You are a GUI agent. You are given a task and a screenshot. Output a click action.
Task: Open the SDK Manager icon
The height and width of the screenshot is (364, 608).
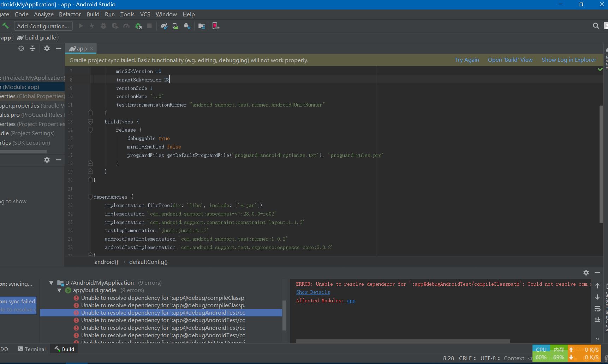coord(187,26)
